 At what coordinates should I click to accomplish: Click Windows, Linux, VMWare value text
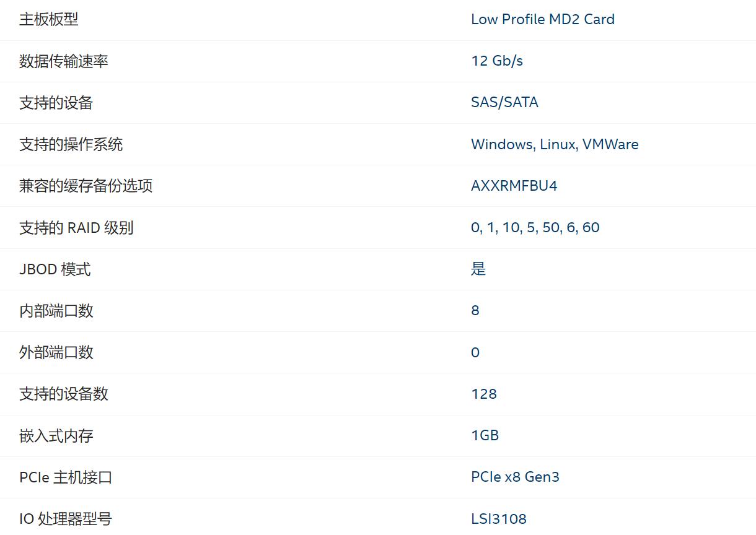click(x=555, y=144)
